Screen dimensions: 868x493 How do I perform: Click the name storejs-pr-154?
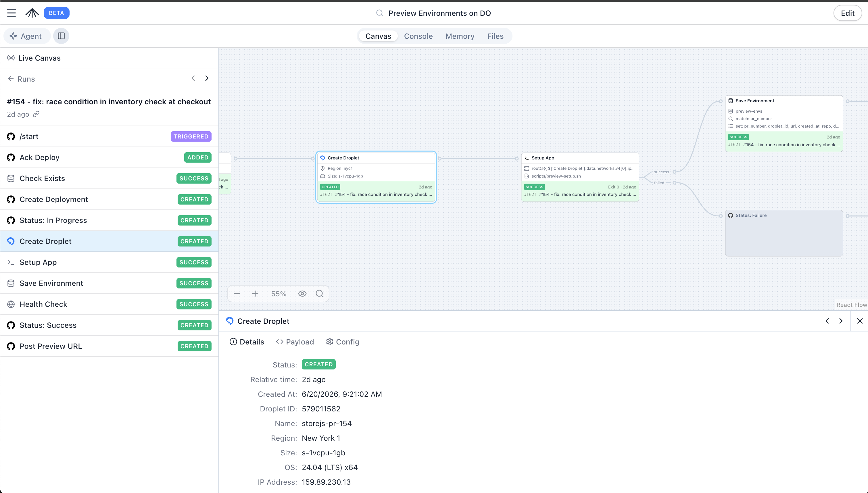tap(327, 423)
